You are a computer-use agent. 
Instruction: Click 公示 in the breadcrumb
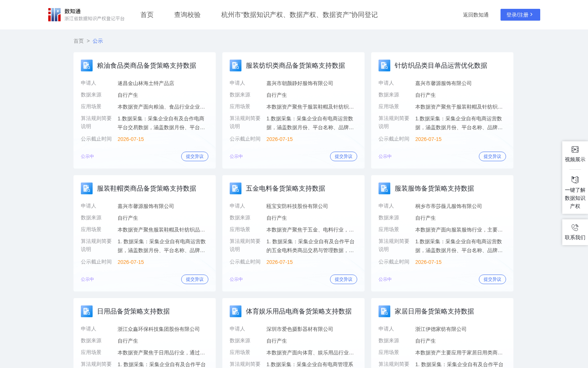click(98, 41)
